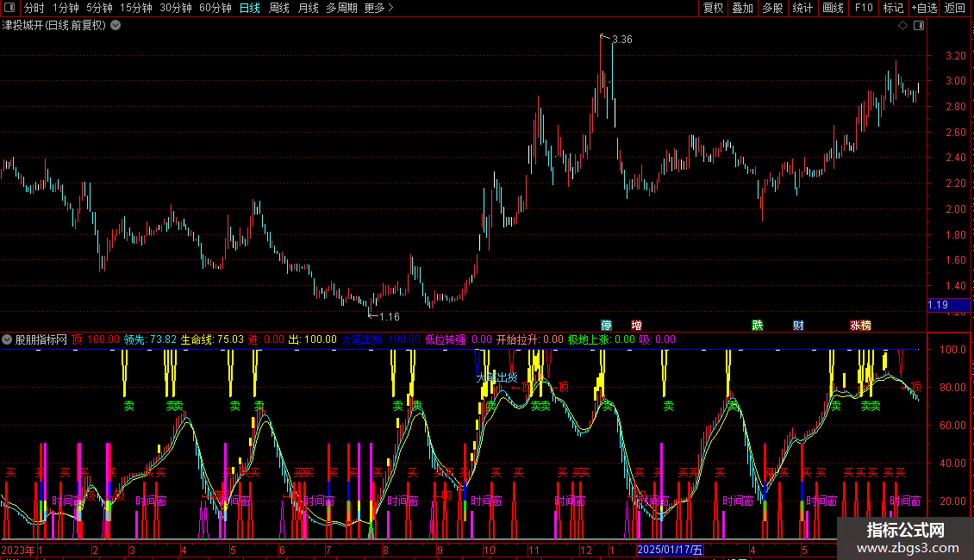Click the 跌 event badge on the chart
974x560 pixels.
(757, 326)
